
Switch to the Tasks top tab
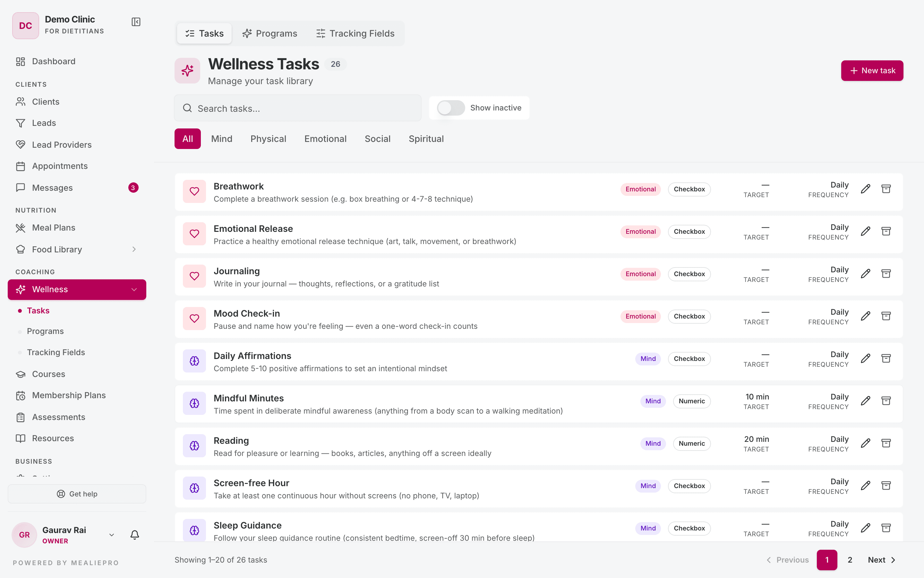pos(204,33)
